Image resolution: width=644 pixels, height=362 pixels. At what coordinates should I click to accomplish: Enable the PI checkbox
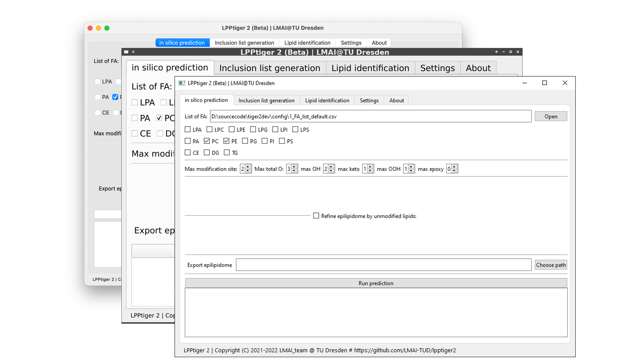pos(265,141)
